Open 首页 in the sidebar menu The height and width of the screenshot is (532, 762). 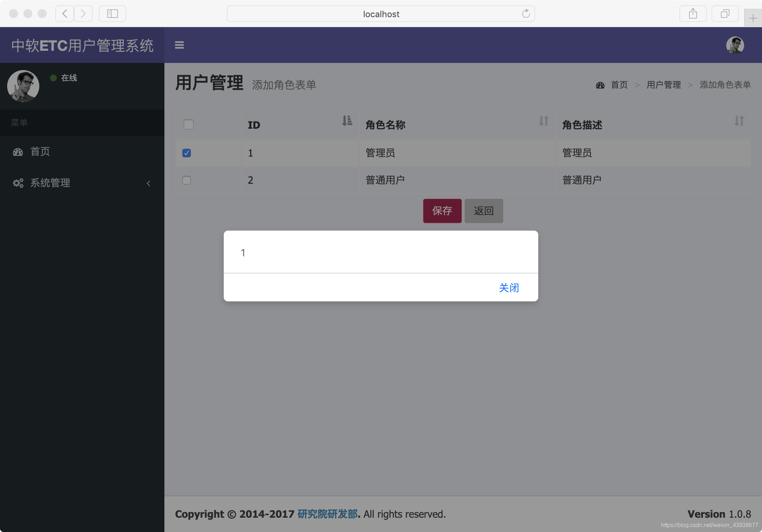click(x=40, y=152)
